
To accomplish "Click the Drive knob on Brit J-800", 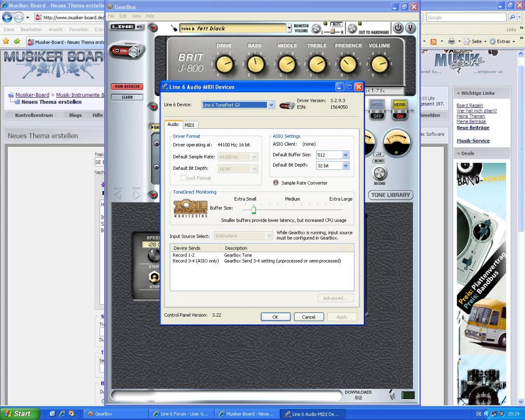I will (225, 64).
